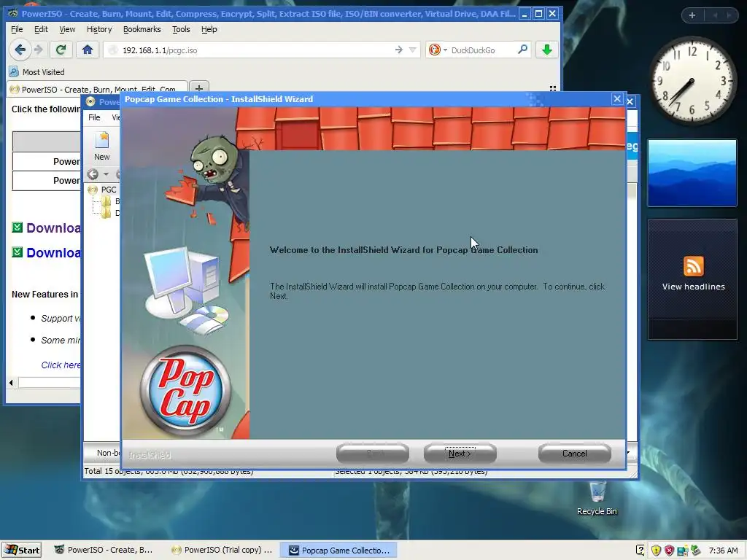The width and height of the screenshot is (747, 560).
Task: Open browser home page
Action: (x=88, y=50)
